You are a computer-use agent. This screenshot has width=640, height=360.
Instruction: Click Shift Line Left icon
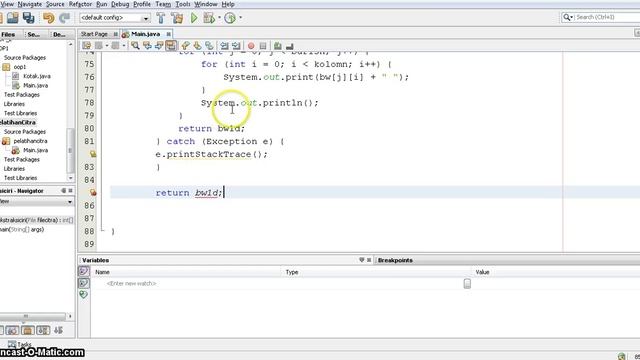coord(224,46)
